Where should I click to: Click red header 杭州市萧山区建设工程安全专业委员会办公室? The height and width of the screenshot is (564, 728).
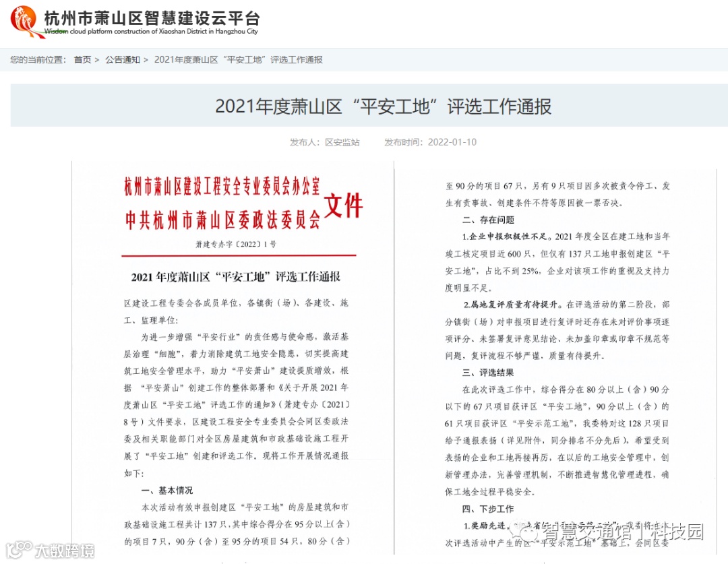(x=222, y=186)
